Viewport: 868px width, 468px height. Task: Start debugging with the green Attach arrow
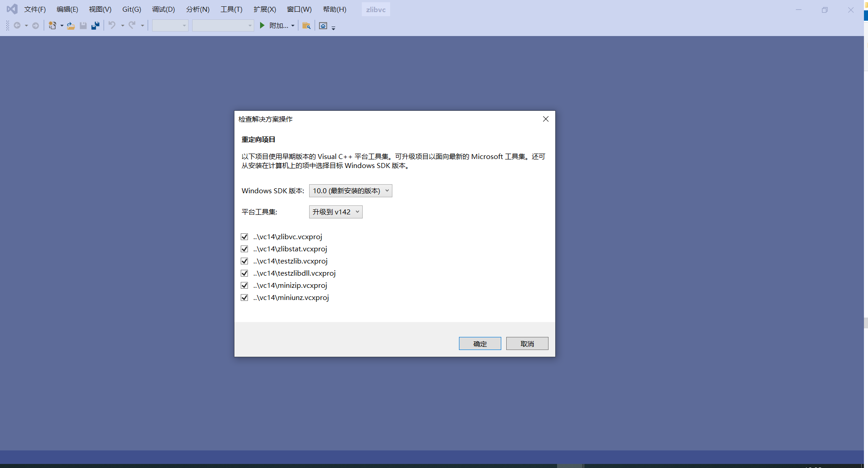[x=262, y=26]
